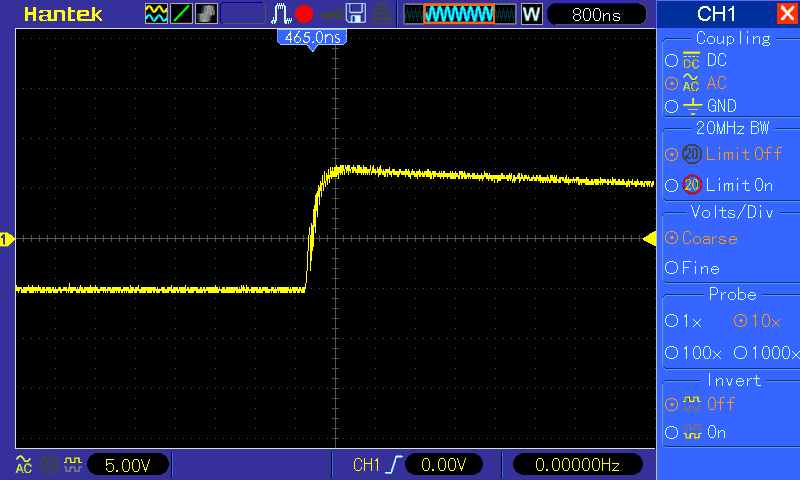Click the waveform memory overview bar
This screenshot has width=800, height=480.
pyautogui.click(x=460, y=14)
